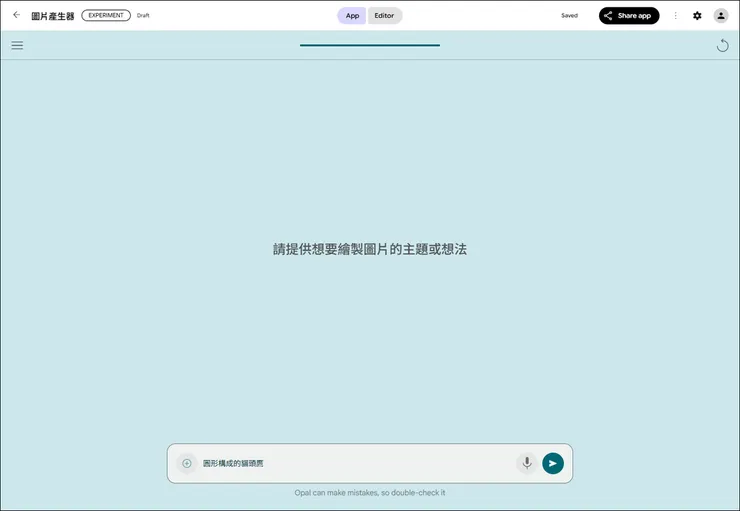Activate the microphone voice input
Image resolution: width=740 pixels, height=511 pixels.
[527, 463]
